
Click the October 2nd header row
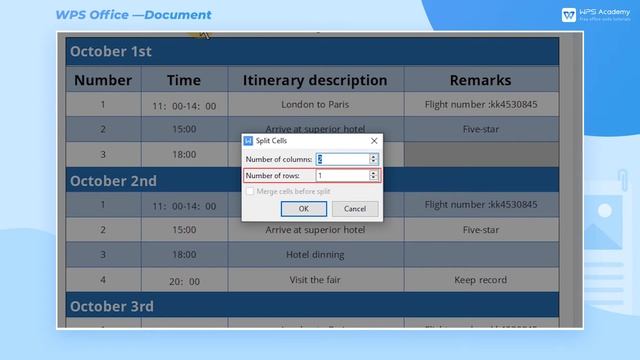tap(312, 180)
